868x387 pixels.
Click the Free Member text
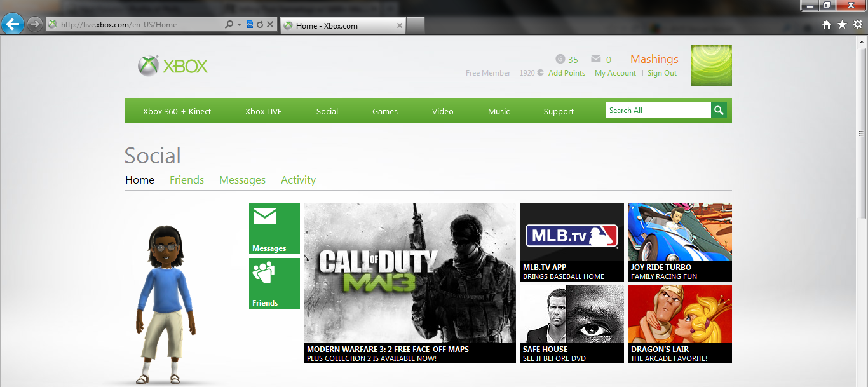click(x=488, y=73)
